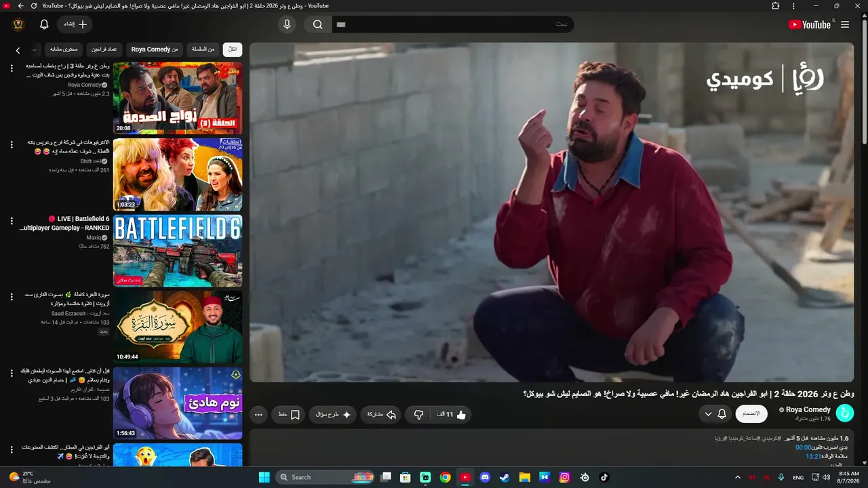The width and height of the screenshot is (868, 488).
Task: Show hidden system tray icons chevron
Action: [738, 477]
